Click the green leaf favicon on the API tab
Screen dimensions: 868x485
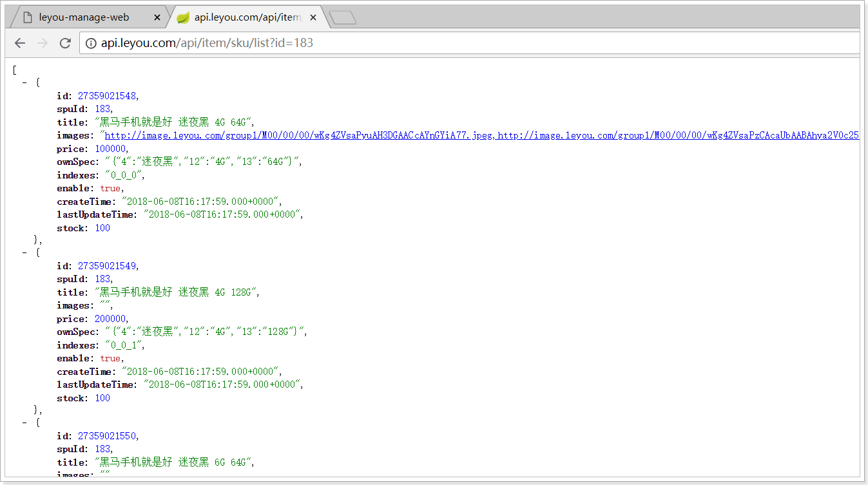point(183,17)
